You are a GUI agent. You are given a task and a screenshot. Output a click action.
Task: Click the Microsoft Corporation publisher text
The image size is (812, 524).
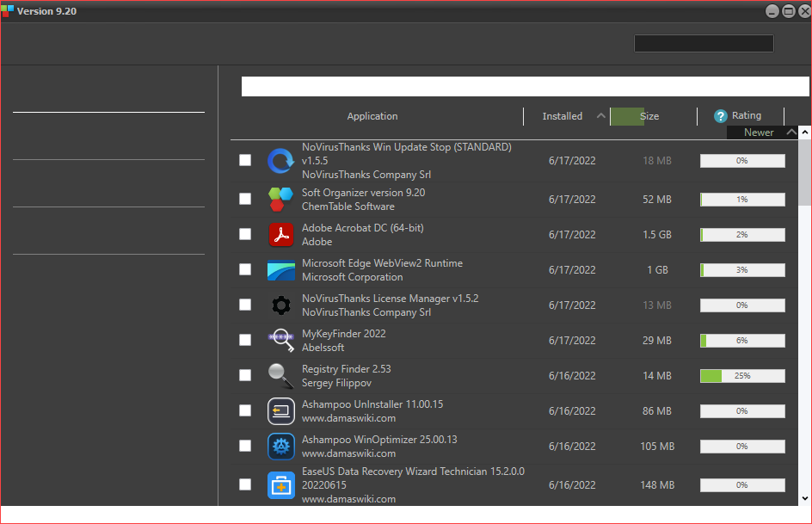coord(352,277)
